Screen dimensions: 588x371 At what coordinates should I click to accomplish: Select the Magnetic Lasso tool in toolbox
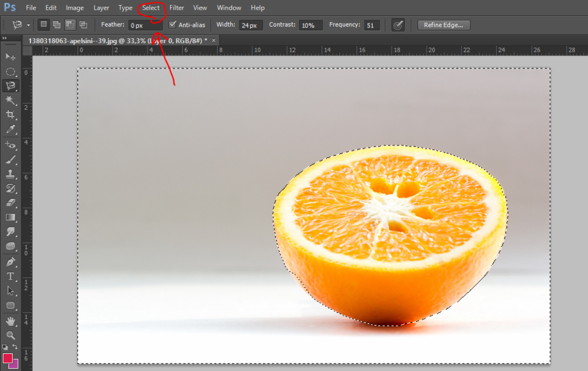10,86
